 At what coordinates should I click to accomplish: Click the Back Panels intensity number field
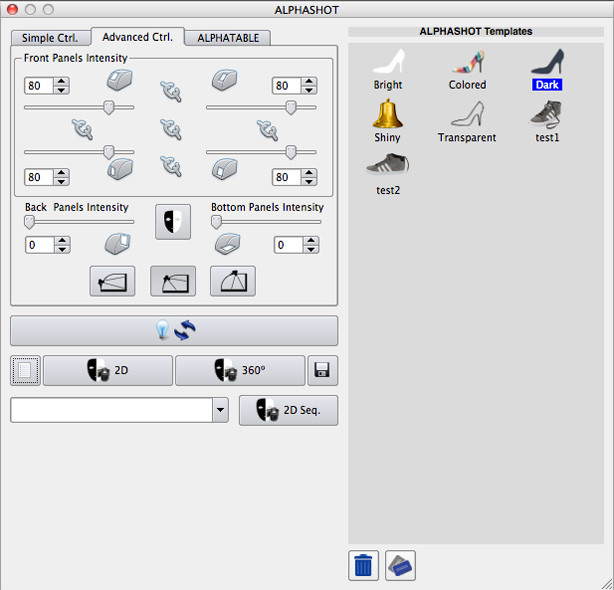coord(40,245)
